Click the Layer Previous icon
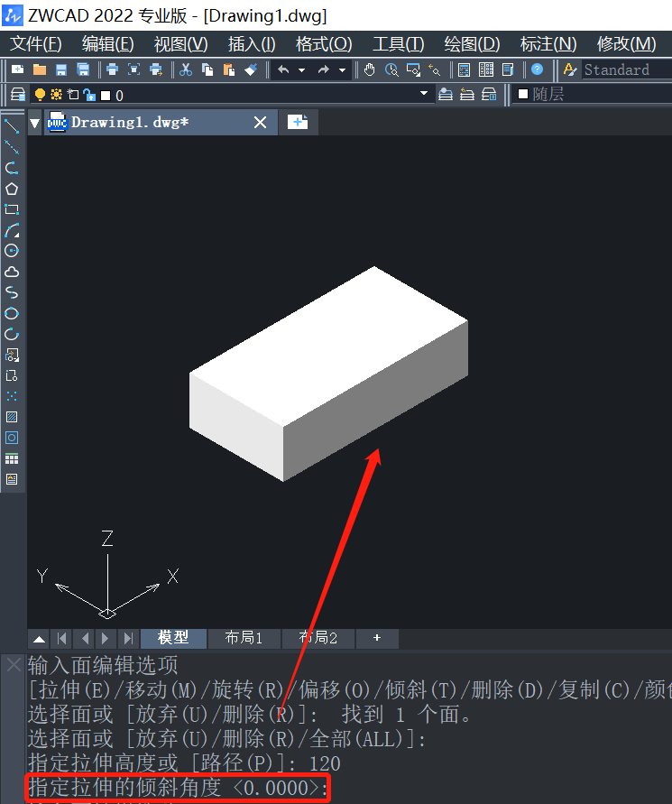This screenshot has height=804, width=672. [467, 95]
